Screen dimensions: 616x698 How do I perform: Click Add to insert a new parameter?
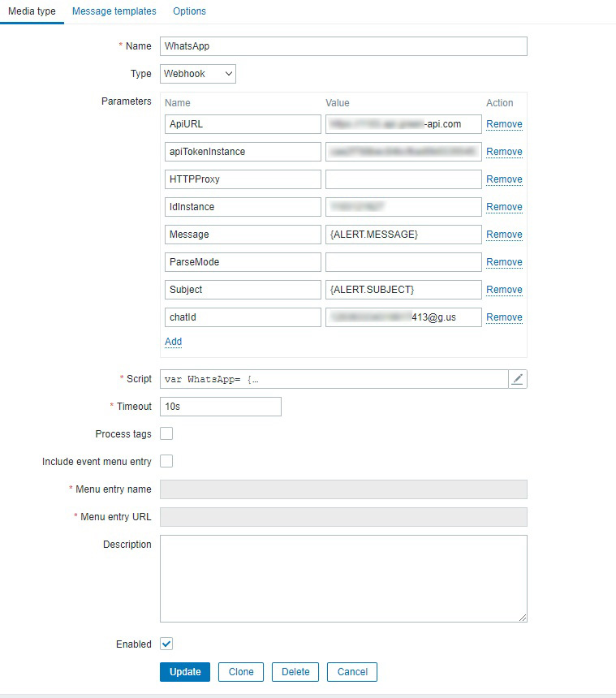173,342
